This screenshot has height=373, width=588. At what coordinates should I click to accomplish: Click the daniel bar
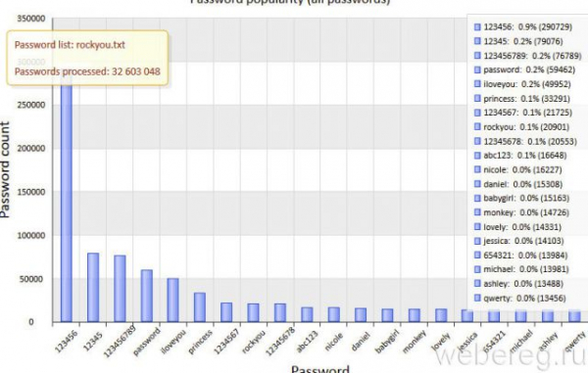tap(361, 315)
